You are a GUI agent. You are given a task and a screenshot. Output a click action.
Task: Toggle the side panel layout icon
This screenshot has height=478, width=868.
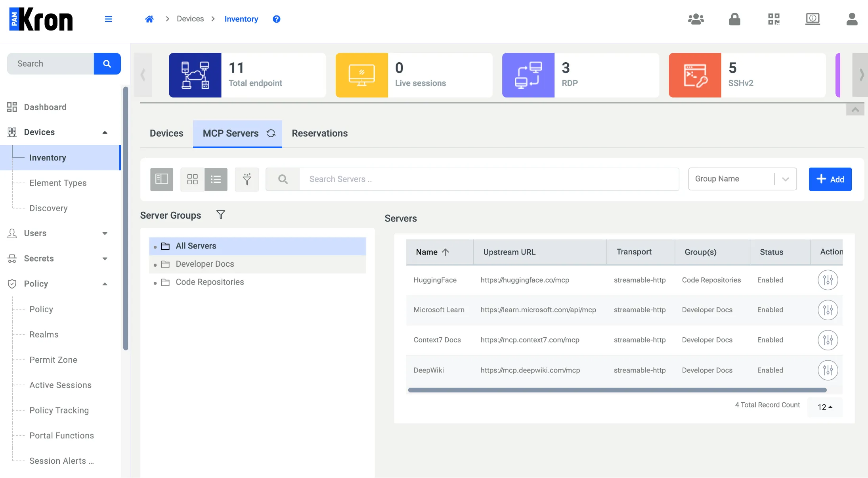pyautogui.click(x=162, y=179)
